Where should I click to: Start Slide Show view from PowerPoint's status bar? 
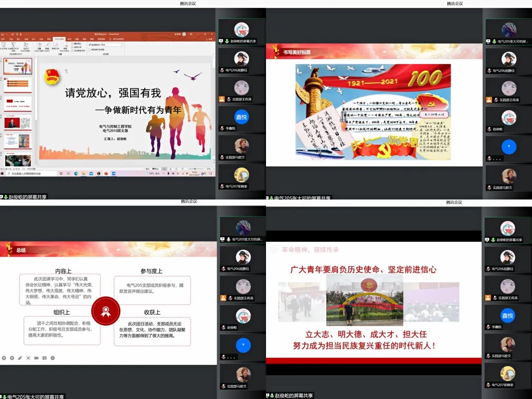183,168
